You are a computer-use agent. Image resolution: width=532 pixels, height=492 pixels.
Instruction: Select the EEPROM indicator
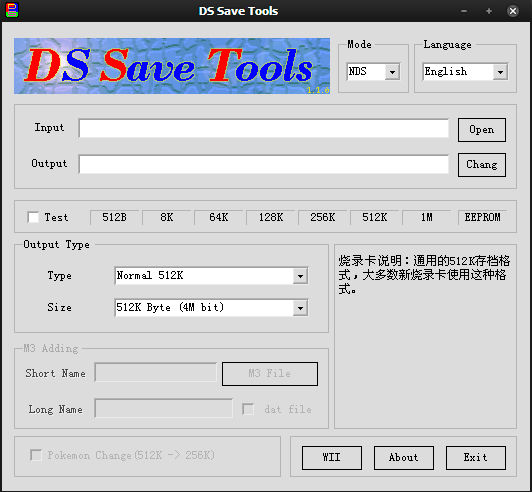click(x=482, y=217)
